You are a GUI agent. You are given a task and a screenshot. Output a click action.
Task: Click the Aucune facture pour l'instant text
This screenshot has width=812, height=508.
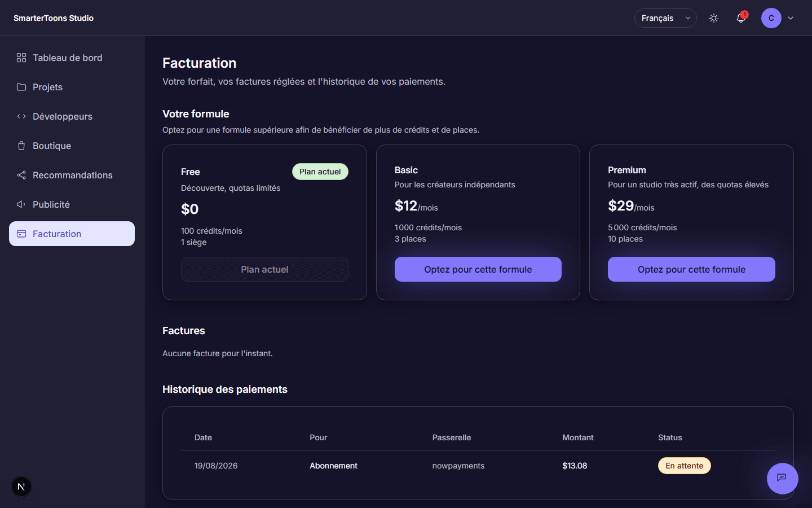coord(218,353)
